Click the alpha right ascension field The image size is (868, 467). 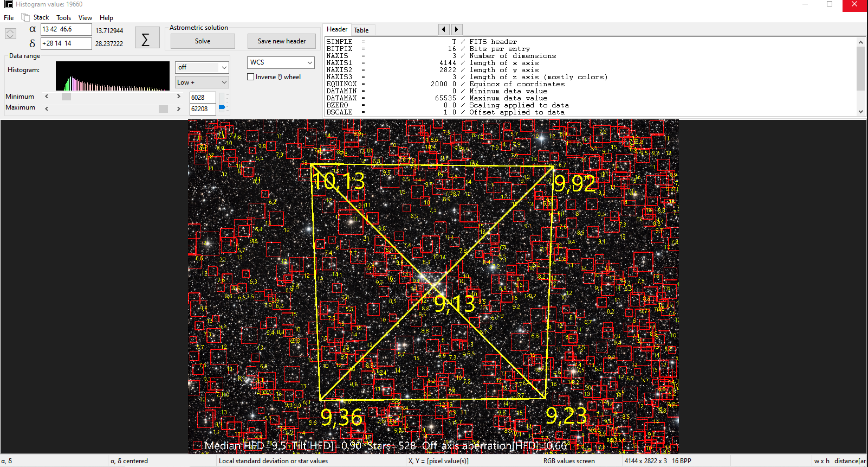tap(66, 29)
